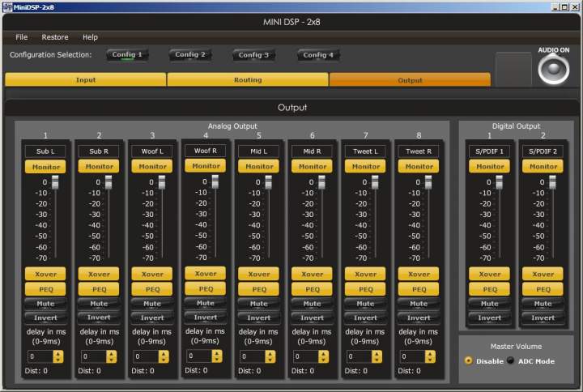This screenshot has height=392, width=583.
Task: Invert the S/PDIF 2 digital output
Action: pyautogui.click(x=543, y=318)
